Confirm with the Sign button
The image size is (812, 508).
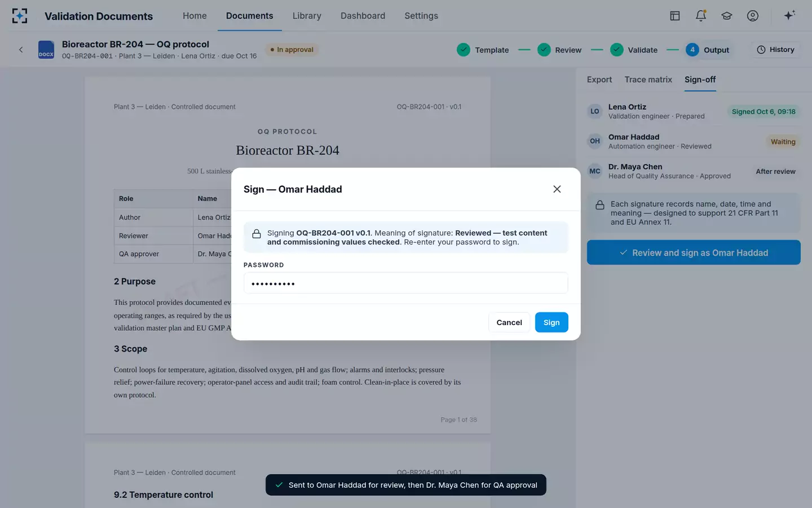coord(551,322)
